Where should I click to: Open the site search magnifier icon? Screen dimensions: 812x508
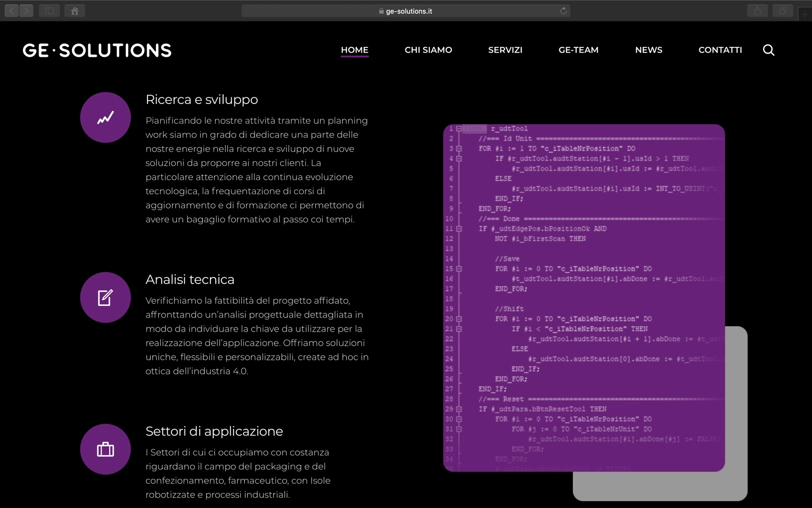pyautogui.click(x=768, y=50)
